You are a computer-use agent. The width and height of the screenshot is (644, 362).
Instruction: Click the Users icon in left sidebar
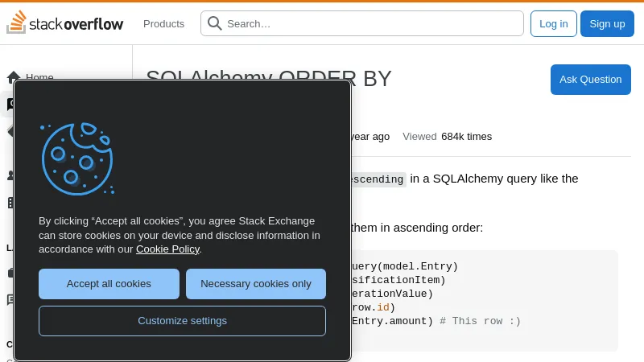point(10,175)
